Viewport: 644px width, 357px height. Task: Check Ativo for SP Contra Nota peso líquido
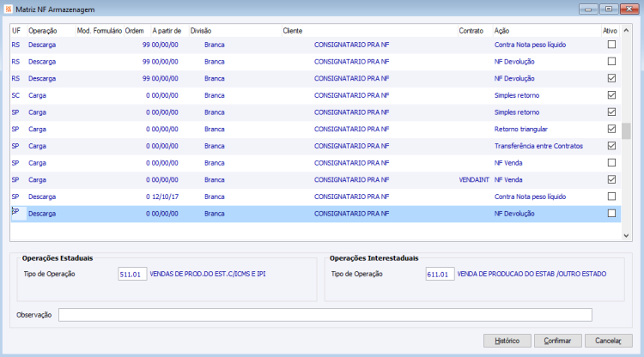611,197
